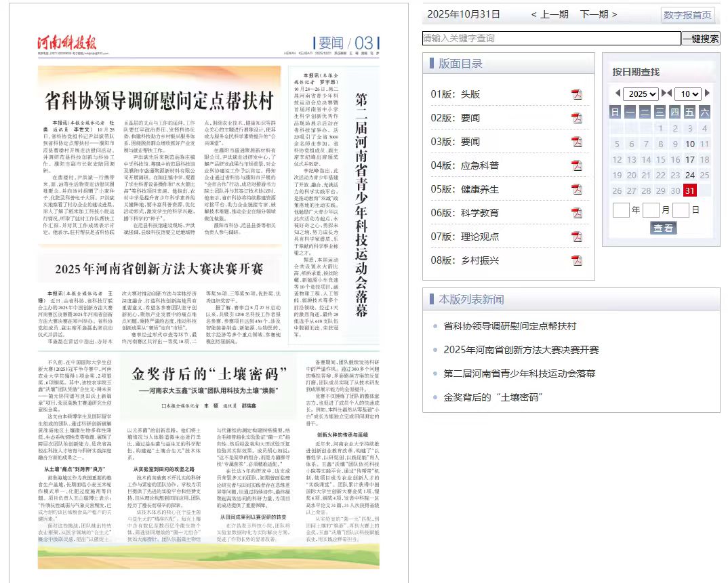This screenshot has height=583, width=728.
Task: Open PDF icon for 01版 头版
Action: 577,94
